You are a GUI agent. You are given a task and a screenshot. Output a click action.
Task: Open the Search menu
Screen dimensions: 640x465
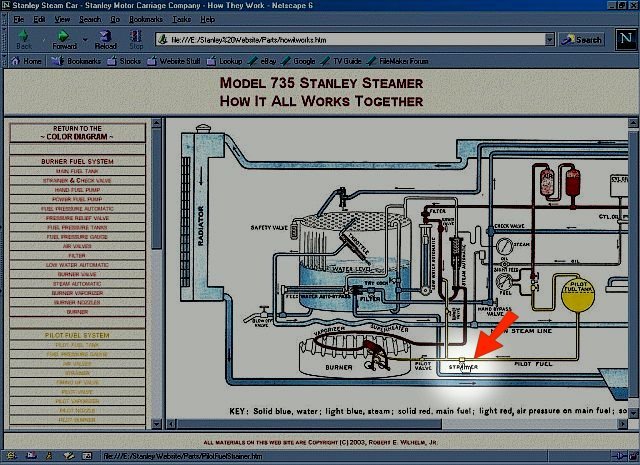[x=90, y=19]
